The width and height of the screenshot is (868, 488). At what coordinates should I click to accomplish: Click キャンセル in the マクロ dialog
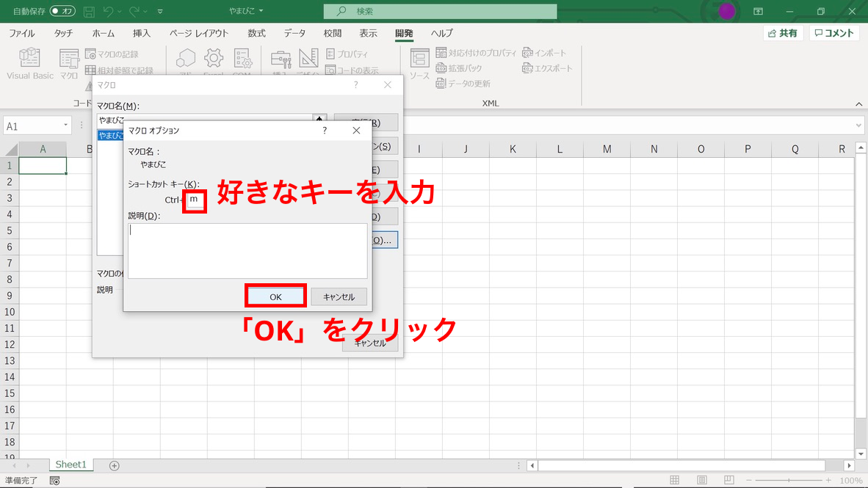(x=370, y=343)
